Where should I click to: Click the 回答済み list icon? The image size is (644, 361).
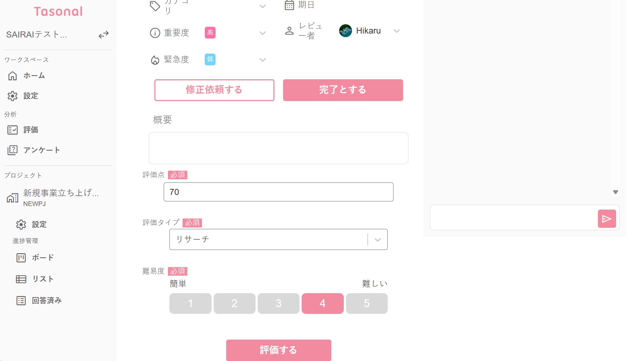click(21, 301)
